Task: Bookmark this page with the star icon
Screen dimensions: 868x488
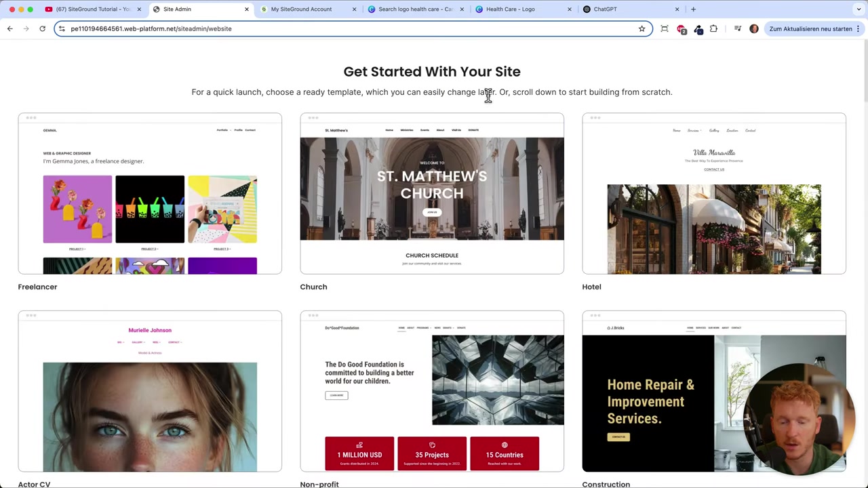Action: coord(642,28)
